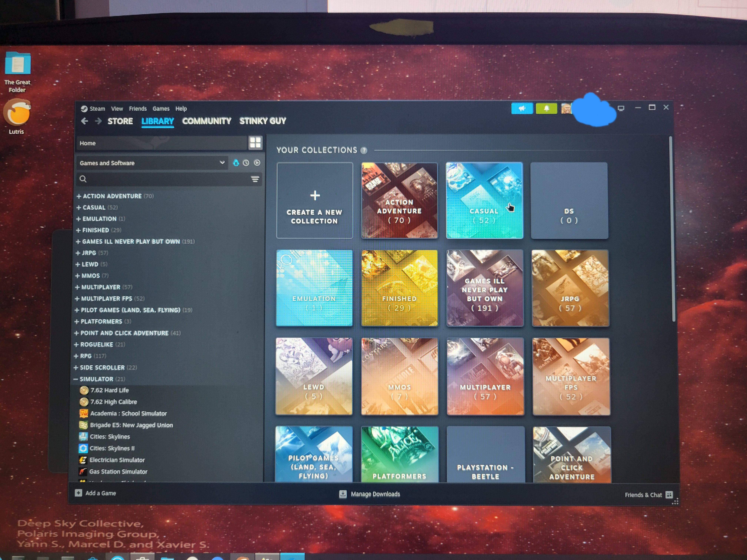Click the user avatar picture

[566, 108]
